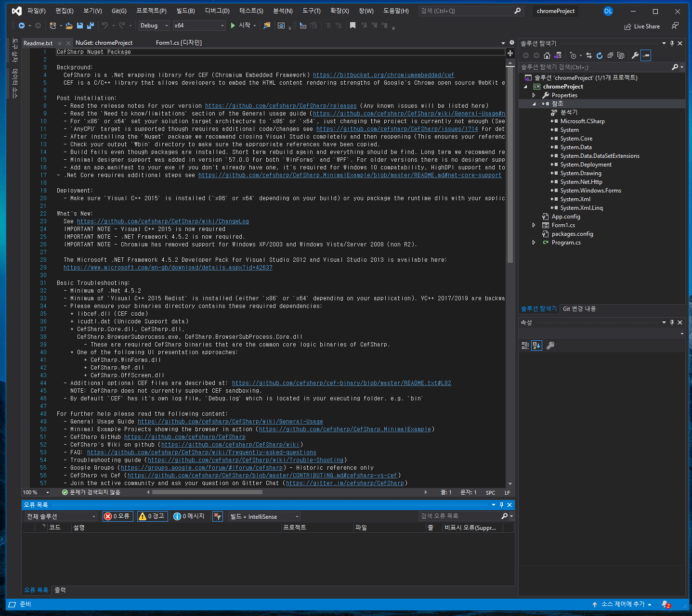Open the 전체 솔루션 scope dropdown
Screen dimensions: 692x616
61,516
